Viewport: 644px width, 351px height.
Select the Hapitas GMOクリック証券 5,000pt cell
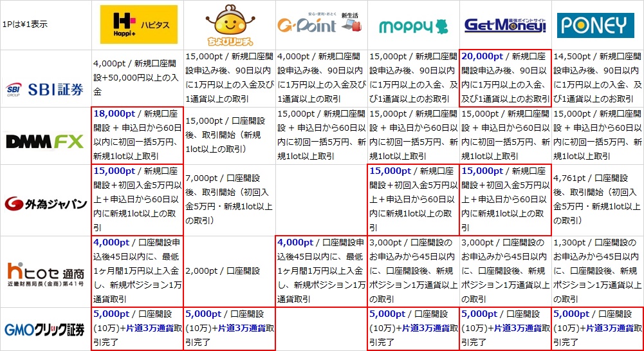coord(138,329)
